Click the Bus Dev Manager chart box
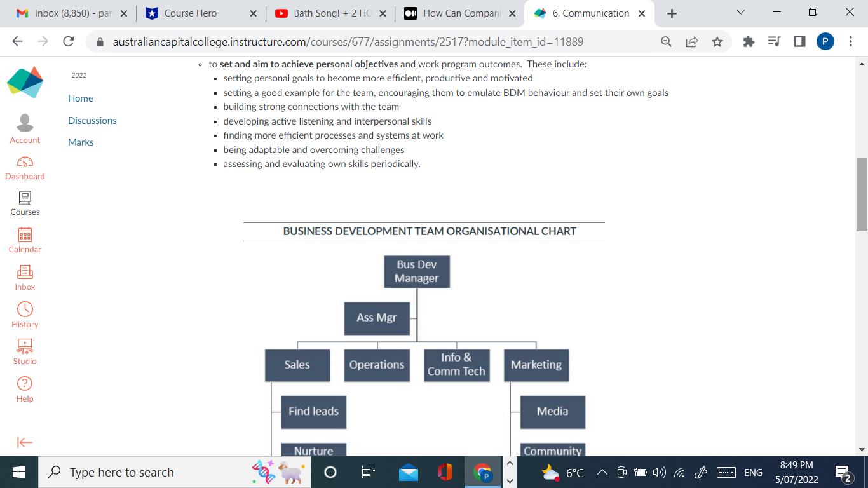This screenshot has width=868, height=488. click(x=417, y=271)
